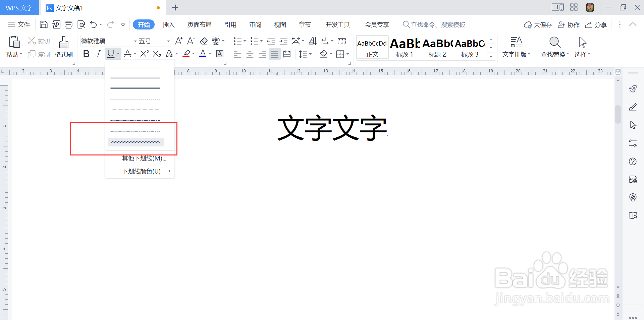Click the Clear Formatting eraser icon
The height and width of the screenshot is (320, 644).
pyautogui.click(x=204, y=41)
